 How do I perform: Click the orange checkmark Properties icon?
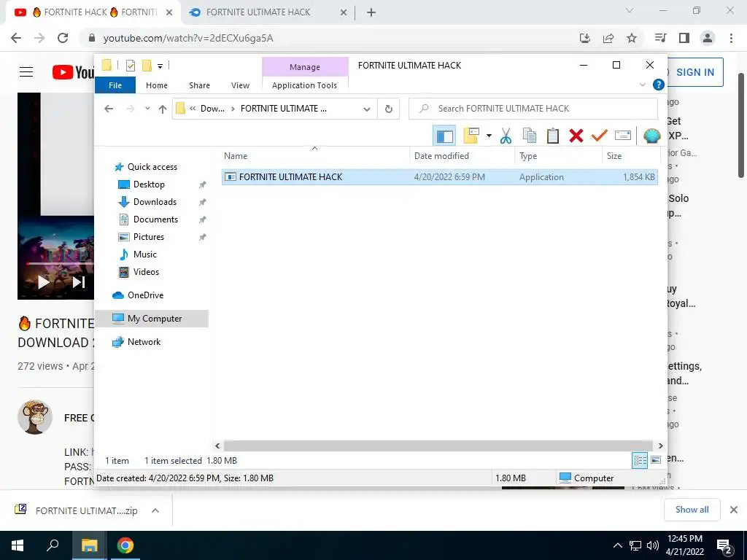[600, 136]
